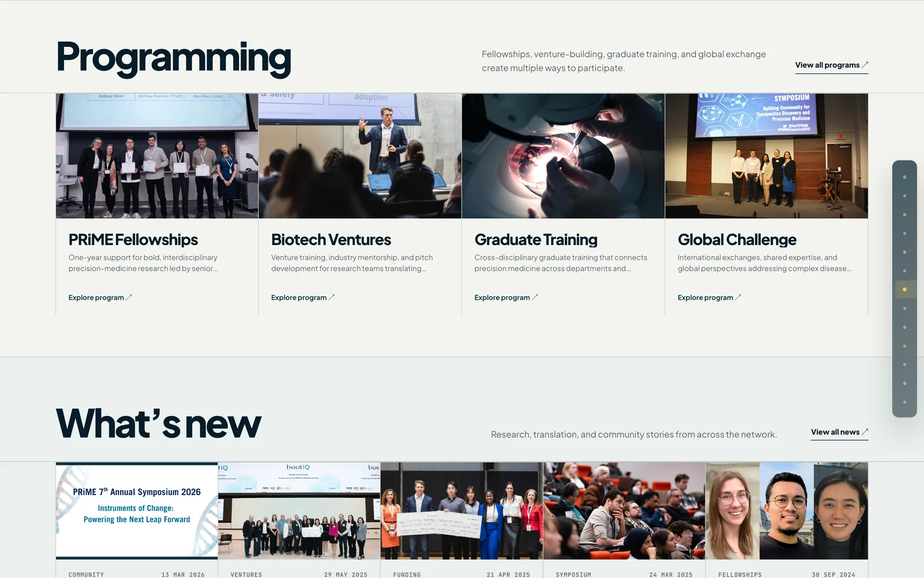
Task: Jump to the first section via topmost navigation dot
Action: (x=904, y=177)
